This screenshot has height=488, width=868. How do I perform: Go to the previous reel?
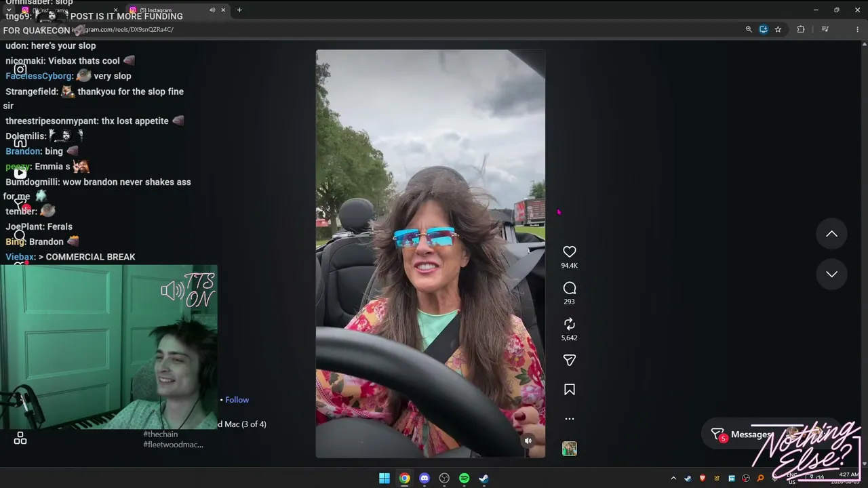coord(831,234)
